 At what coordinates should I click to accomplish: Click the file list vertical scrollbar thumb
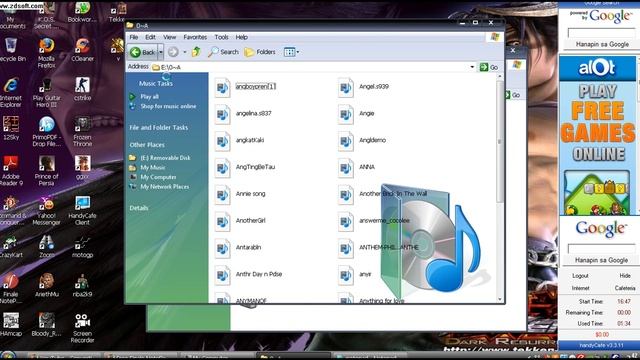[500, 141]
